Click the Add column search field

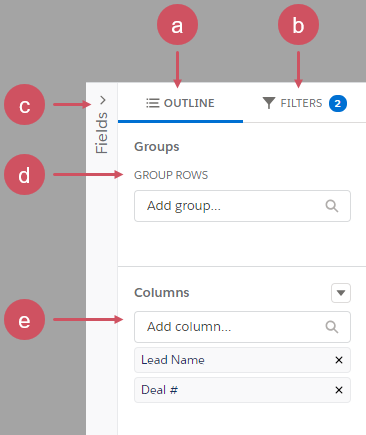[242, 327]
